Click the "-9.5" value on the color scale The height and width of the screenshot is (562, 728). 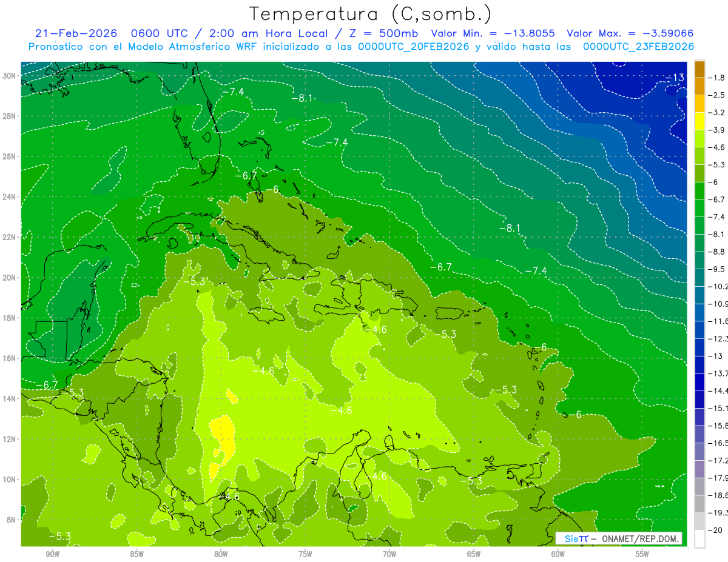coord(716,269)
